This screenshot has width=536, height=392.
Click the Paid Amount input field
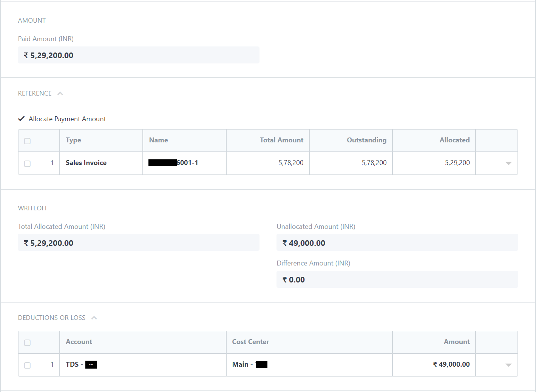(138, 55)
